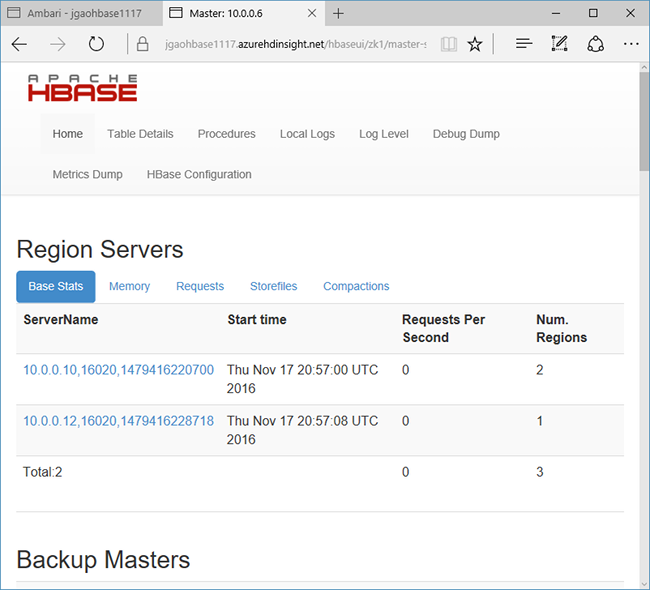
Task: Open the browser More actions menu
Action: pyautogui.click(x=631, y=44)
